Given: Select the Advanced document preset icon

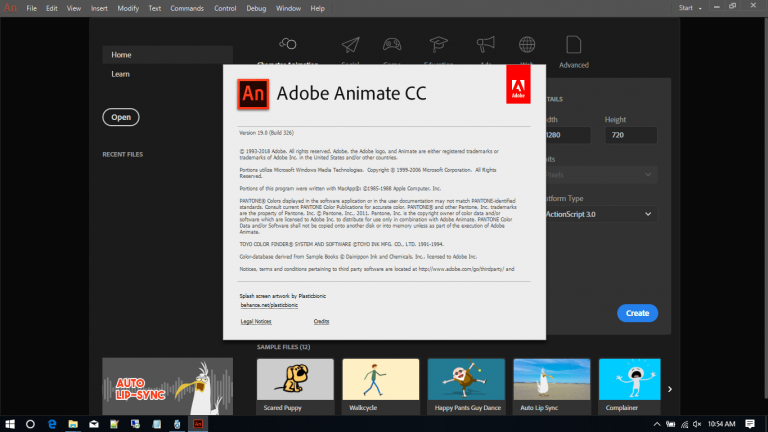Looking at the screenshot, I should click(574, 45).
